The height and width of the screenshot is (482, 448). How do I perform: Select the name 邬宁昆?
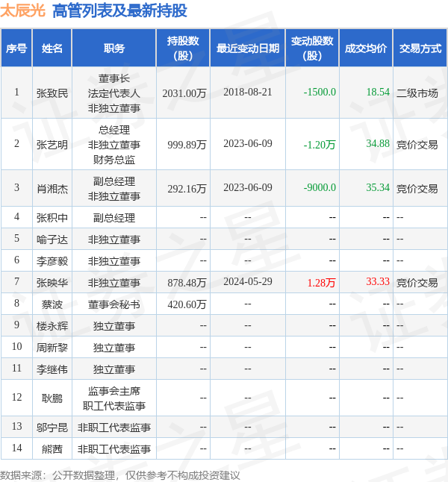[52, 428]
